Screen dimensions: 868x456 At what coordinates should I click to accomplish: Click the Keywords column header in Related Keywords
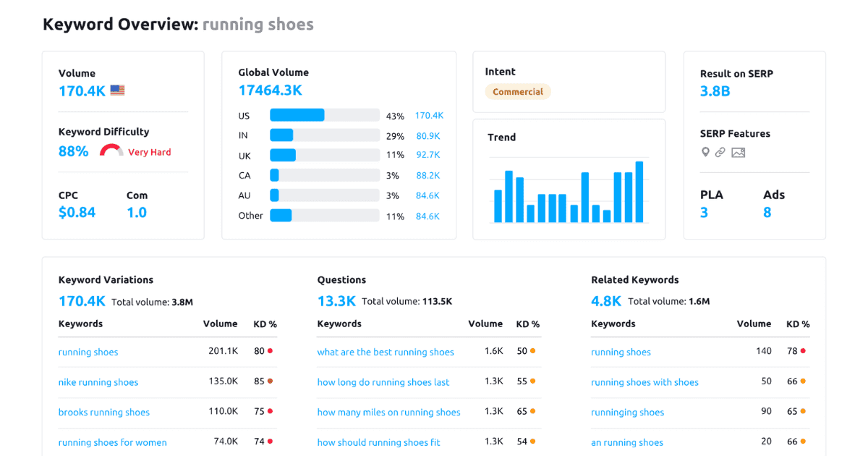[613, 324]
